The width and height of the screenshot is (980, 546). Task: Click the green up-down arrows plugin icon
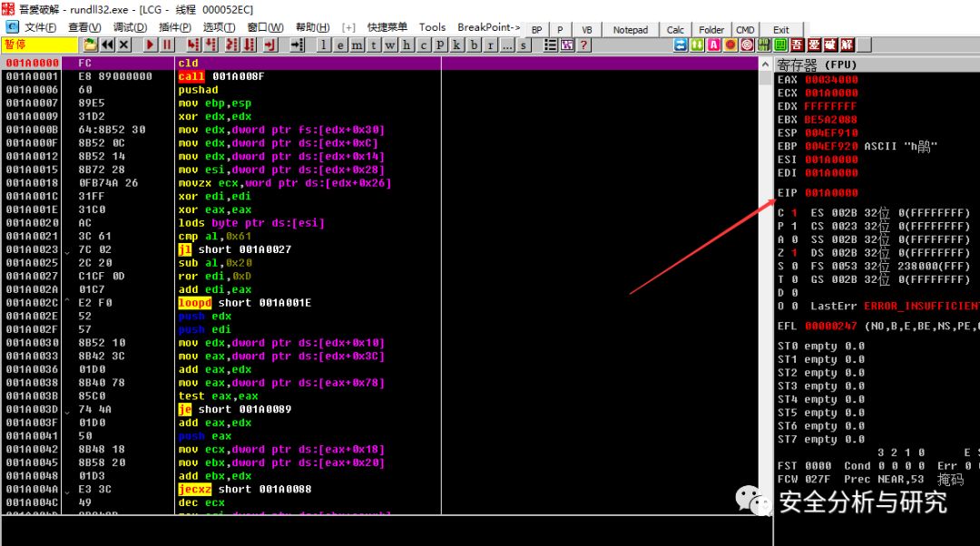[x=697, y=45]
